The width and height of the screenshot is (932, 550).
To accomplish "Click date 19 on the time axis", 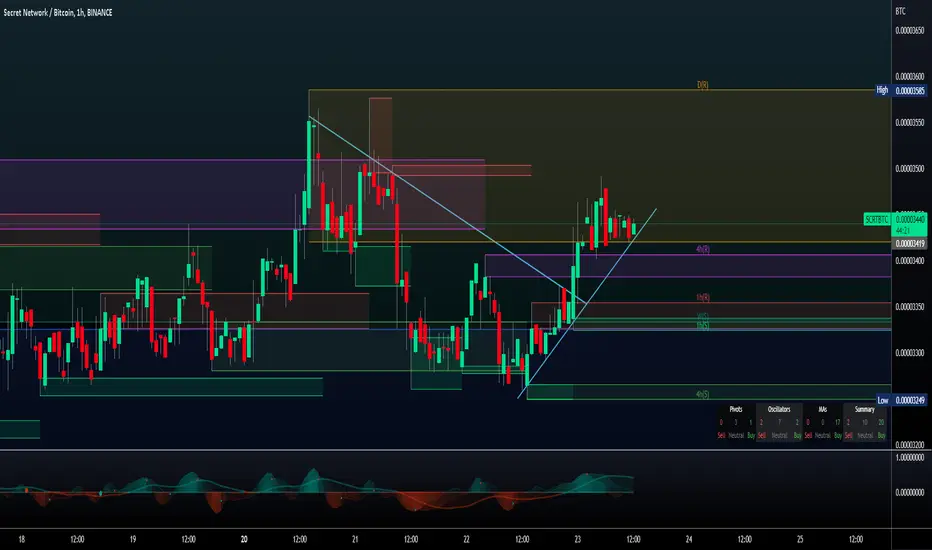I will (133, 539).
